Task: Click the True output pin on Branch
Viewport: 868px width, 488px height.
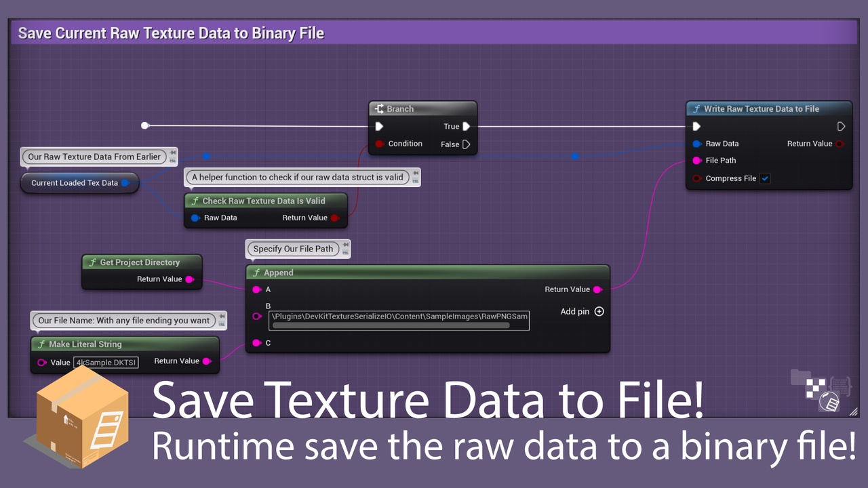Action: (467, 126)
